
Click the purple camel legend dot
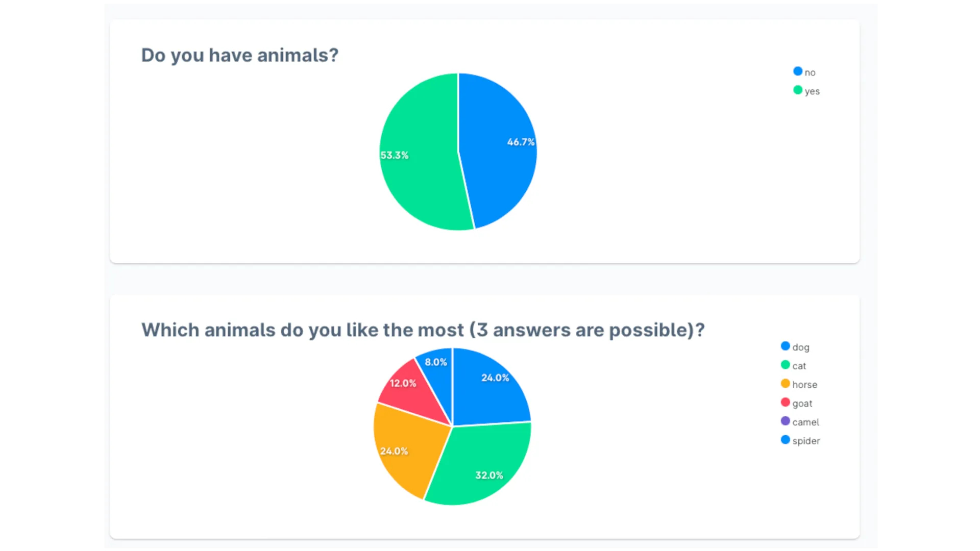click(x=786, y=421)
